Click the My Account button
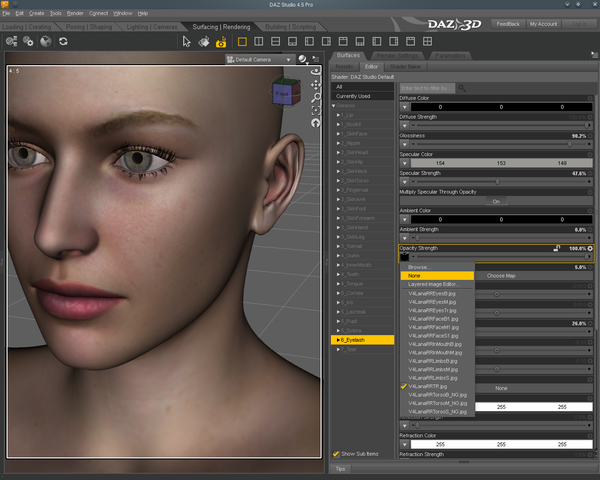 [544, 23]
